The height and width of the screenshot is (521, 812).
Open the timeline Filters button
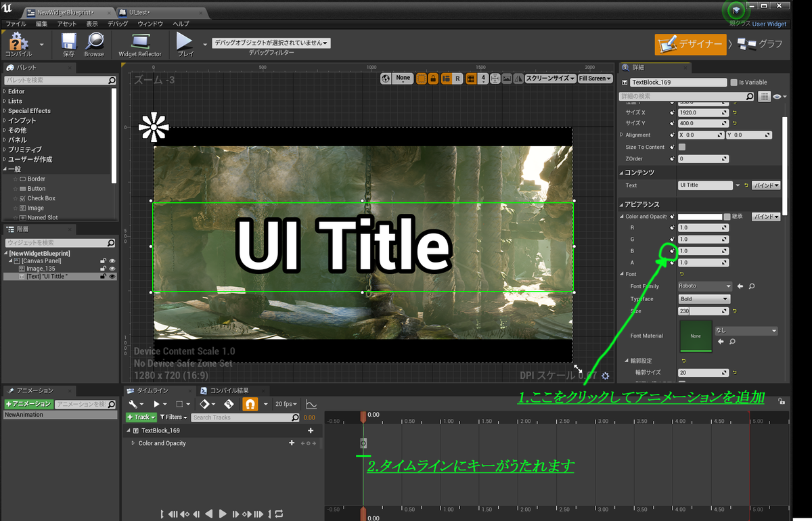(x=173, y=417)
